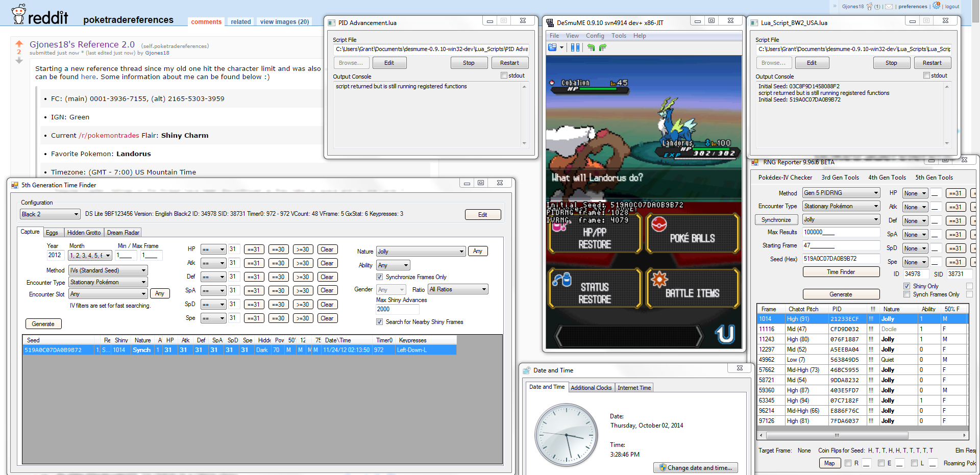Switch to Dream Radar tab
980x475 pixels.
[x=123, y=233]
